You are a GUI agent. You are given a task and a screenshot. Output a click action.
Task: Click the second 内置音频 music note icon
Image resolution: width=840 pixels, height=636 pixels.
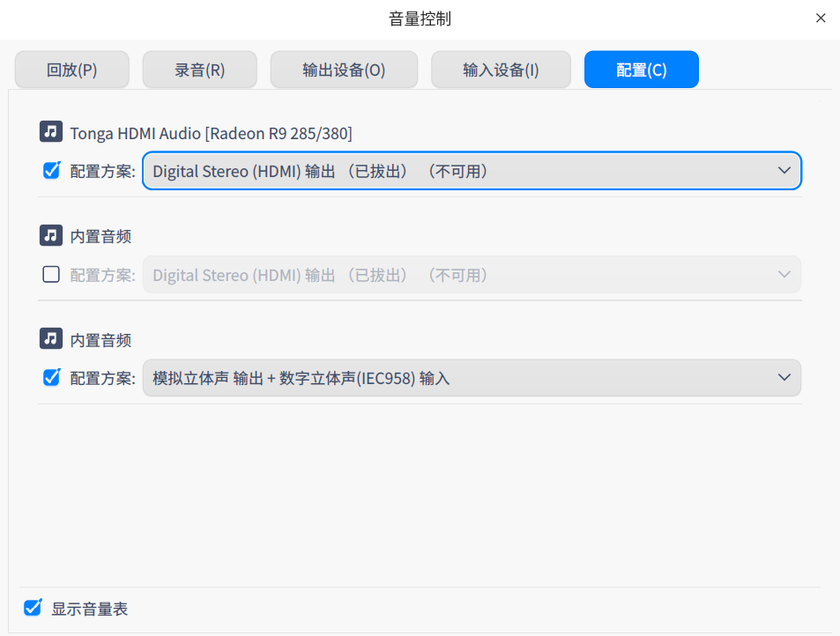[x=50, y=339]
